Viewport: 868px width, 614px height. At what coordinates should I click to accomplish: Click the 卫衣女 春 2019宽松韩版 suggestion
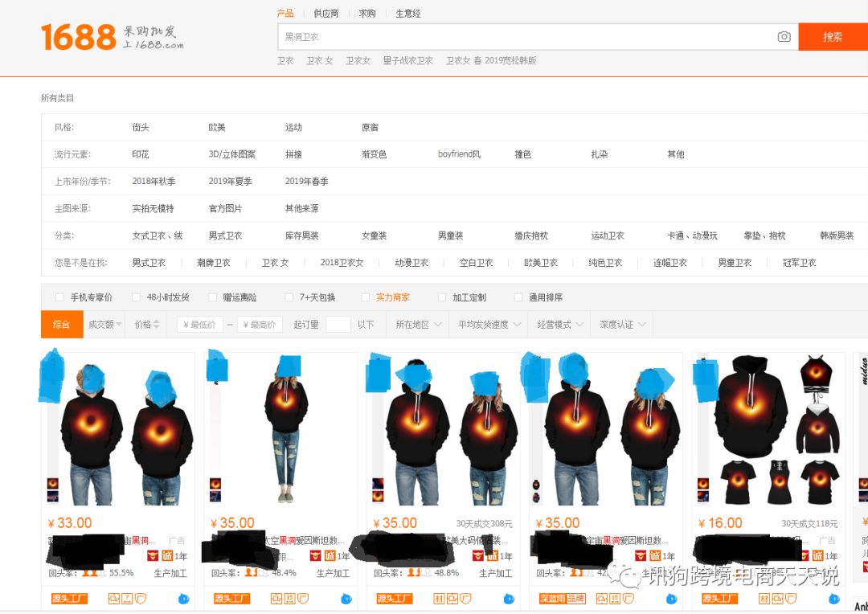point(491,60)
